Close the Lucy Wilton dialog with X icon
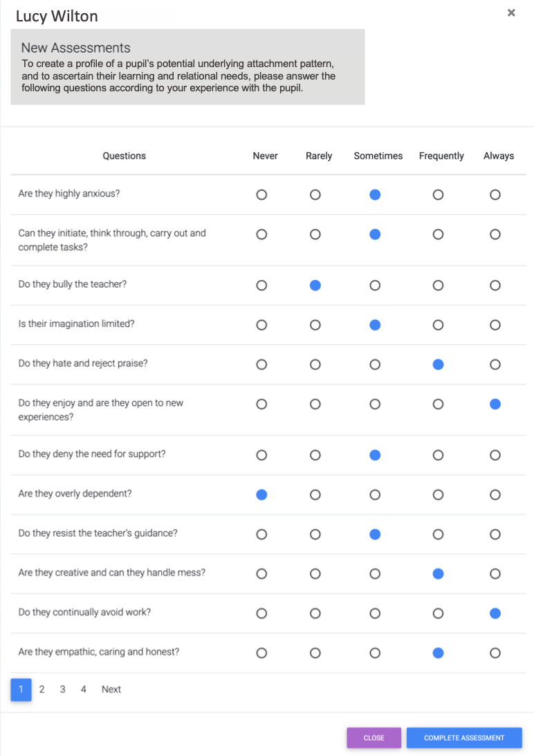Image resolution: width=534 pixels, height=756 pixels. tap(511, 12)
